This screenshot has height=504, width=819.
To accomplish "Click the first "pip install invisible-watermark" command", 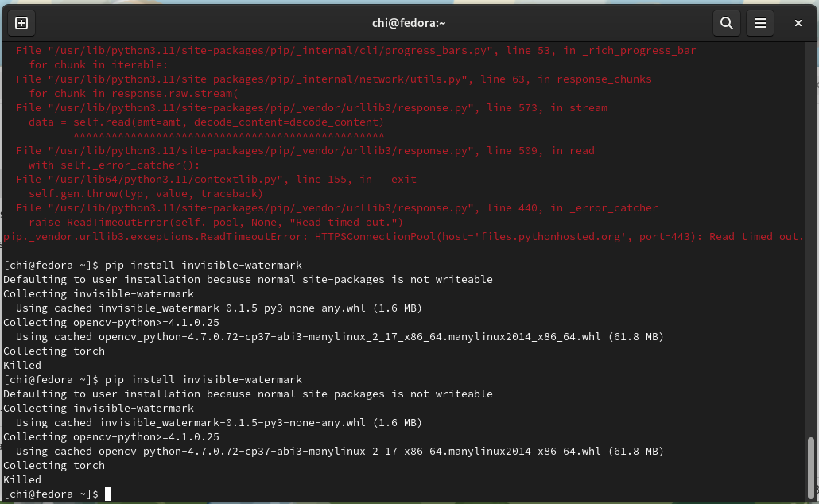I will point(204,266).
